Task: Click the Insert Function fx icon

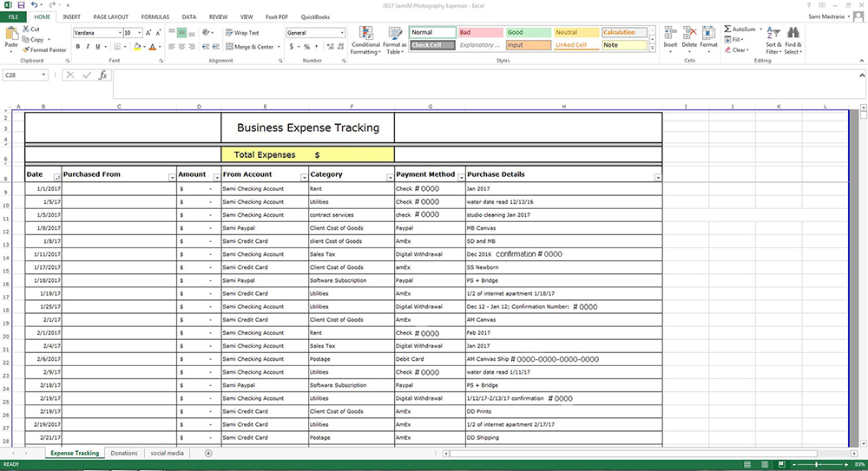Action: coord(103,75)
